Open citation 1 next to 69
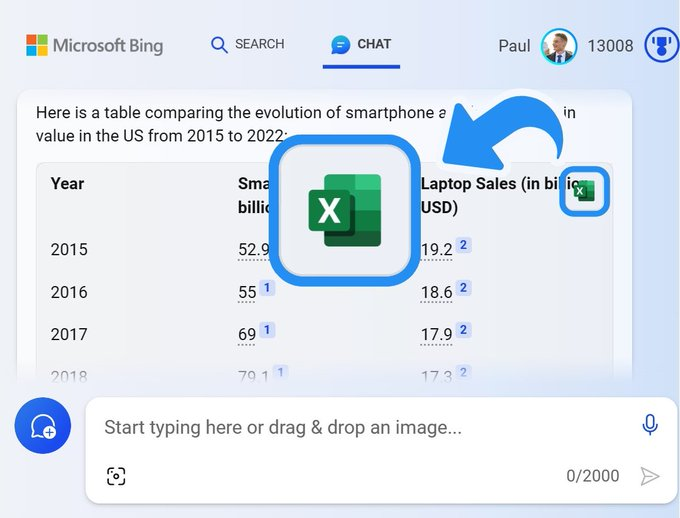This screenshot has width=680, height=518. click(x=267, y=330)
